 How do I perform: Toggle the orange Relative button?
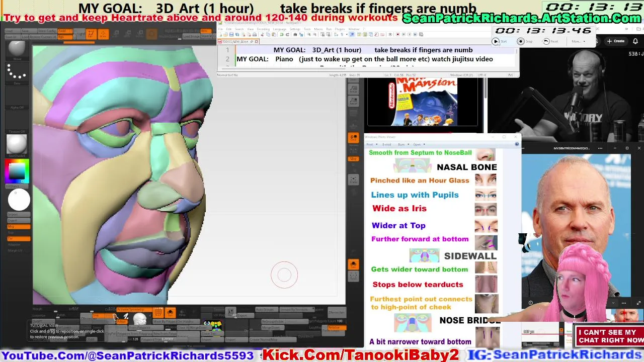[x=337, y=327]
